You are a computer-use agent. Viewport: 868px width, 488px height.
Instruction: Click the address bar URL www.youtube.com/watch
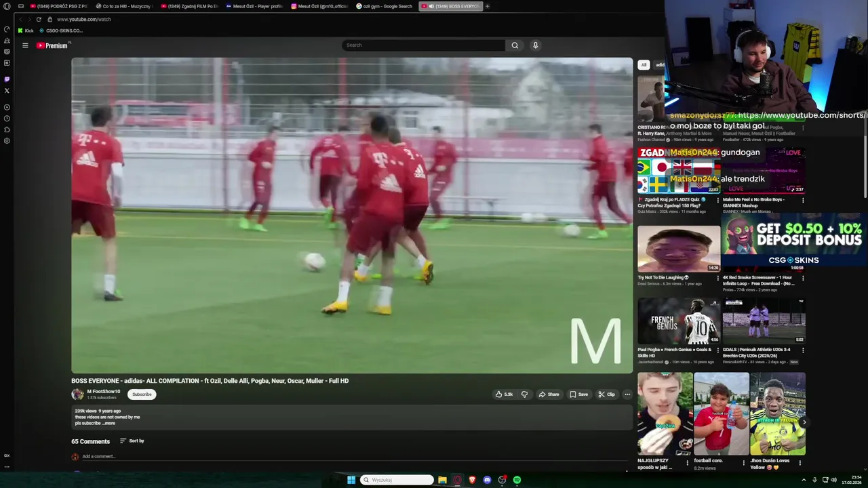(83, 19)
